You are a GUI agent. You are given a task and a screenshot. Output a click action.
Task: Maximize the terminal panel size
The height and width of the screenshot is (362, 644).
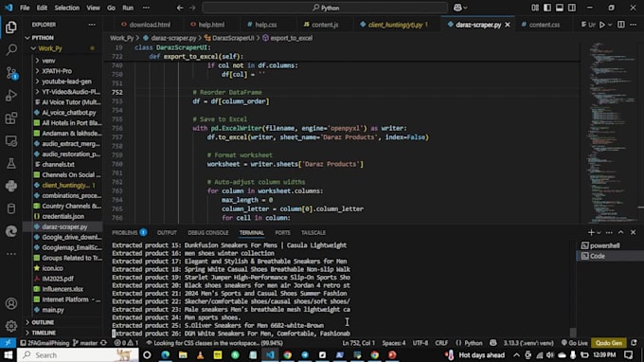coord(621,232)
